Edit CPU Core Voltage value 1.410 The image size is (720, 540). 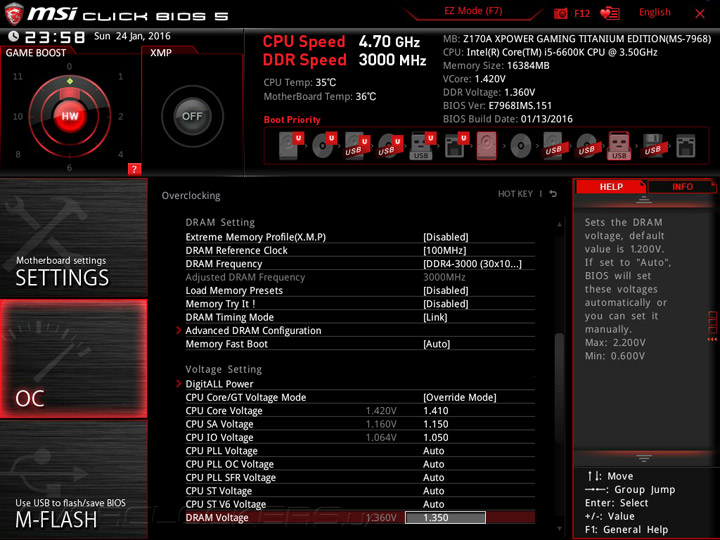coord(435,411)
